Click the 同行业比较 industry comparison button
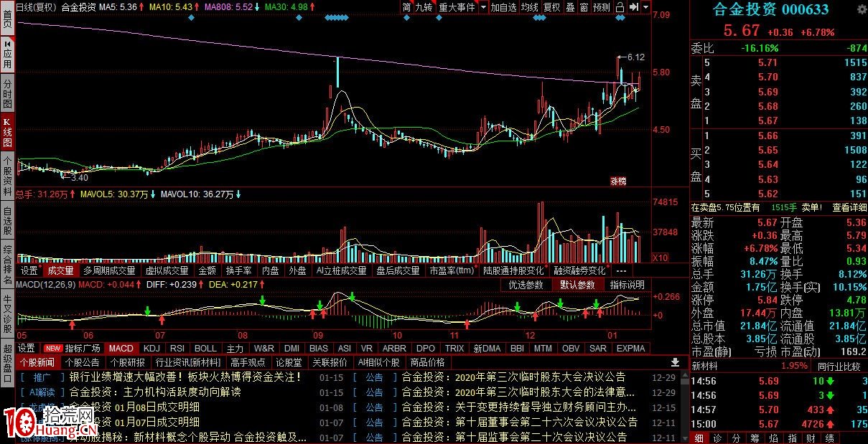Image resolution: width=868 pixels, height=444 pixels. click(x=840, y=366)
